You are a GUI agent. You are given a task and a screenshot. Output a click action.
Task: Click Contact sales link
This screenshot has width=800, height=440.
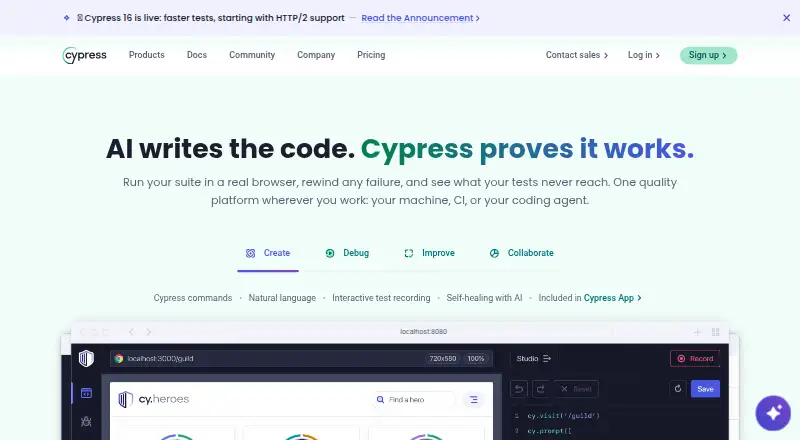577,55
